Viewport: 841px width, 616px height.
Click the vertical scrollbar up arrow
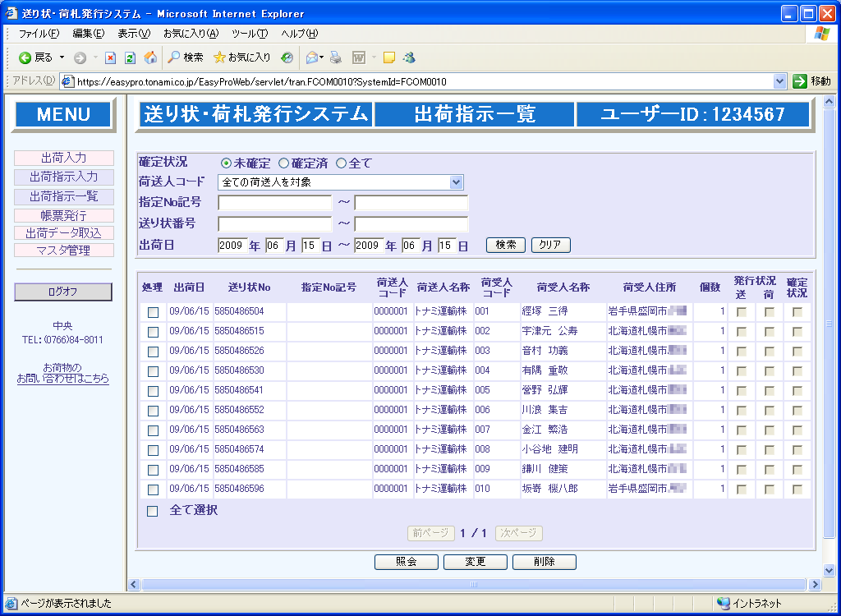point(830,101)
